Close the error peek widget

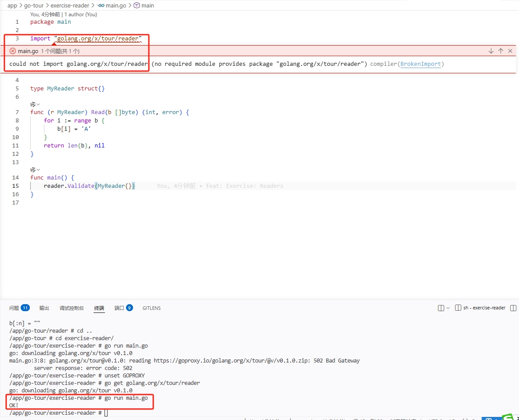coord(510,51)
